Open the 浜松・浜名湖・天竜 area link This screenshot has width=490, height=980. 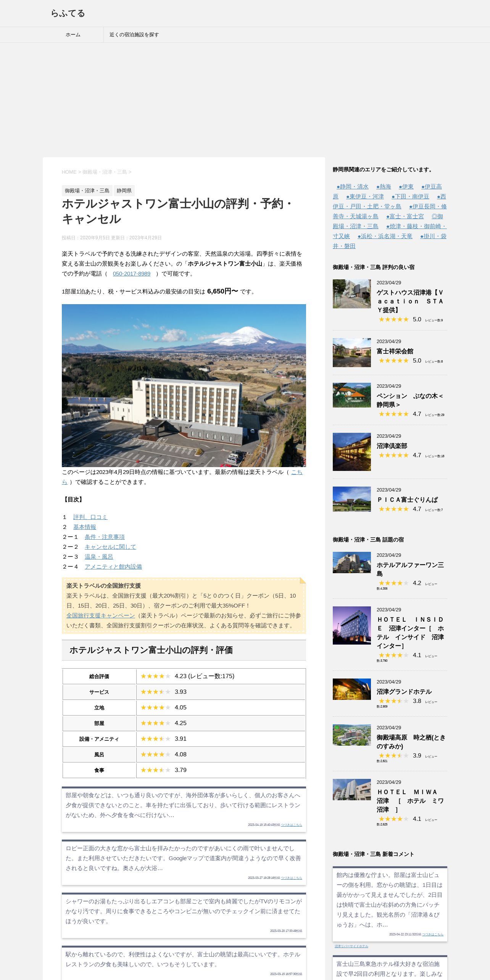(385, 236)
